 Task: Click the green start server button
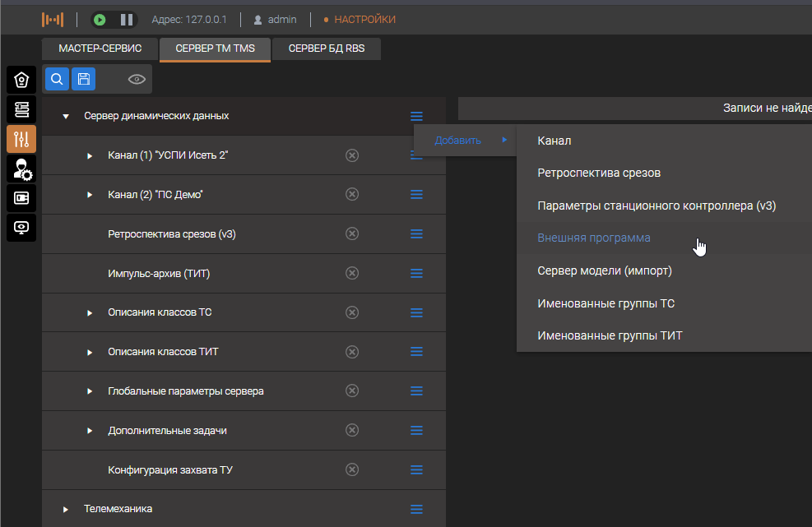[100, 19]
